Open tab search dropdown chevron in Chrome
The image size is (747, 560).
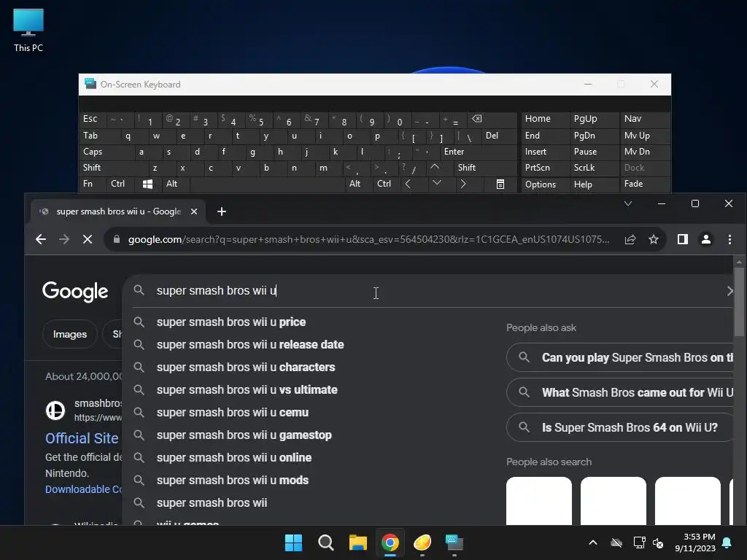pyautogui.click(x=628, y=204)
